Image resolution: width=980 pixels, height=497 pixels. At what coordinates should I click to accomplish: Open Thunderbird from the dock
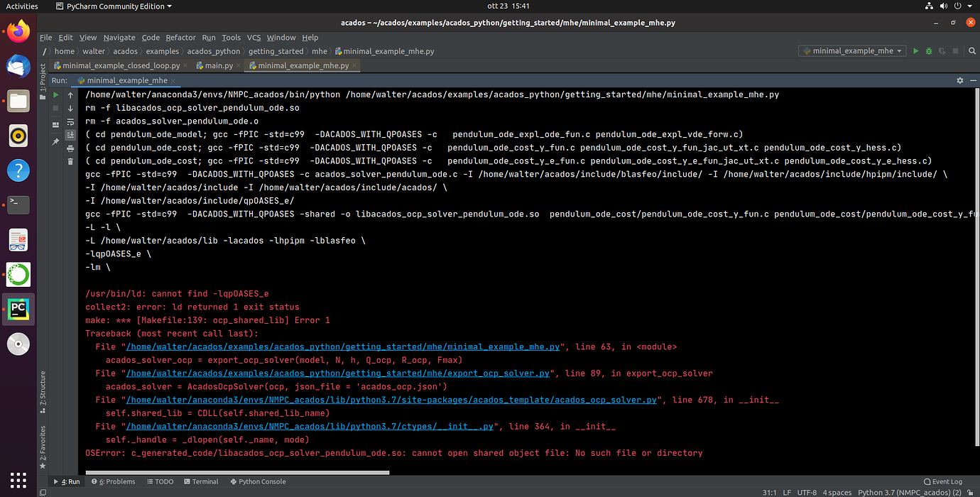click(x=18, y=67)
